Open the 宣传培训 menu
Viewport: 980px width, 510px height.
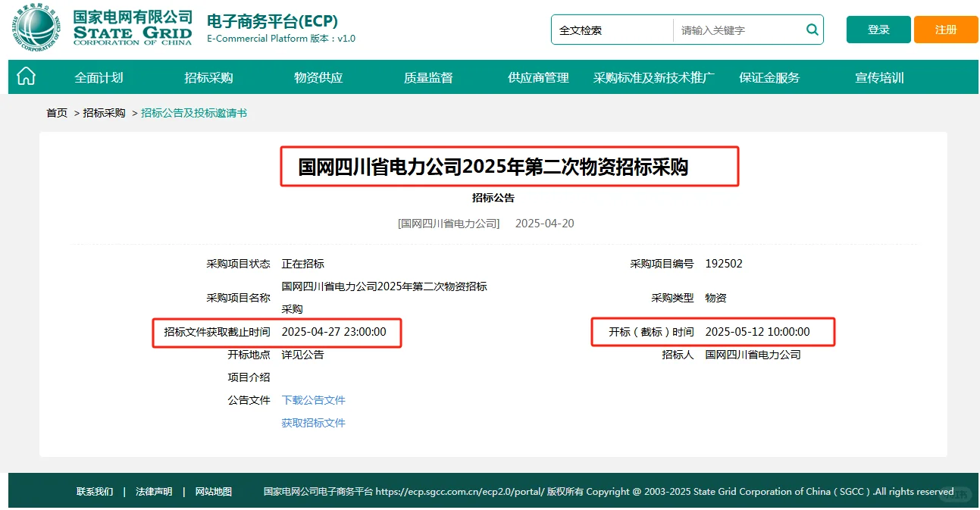coord(878,77)
